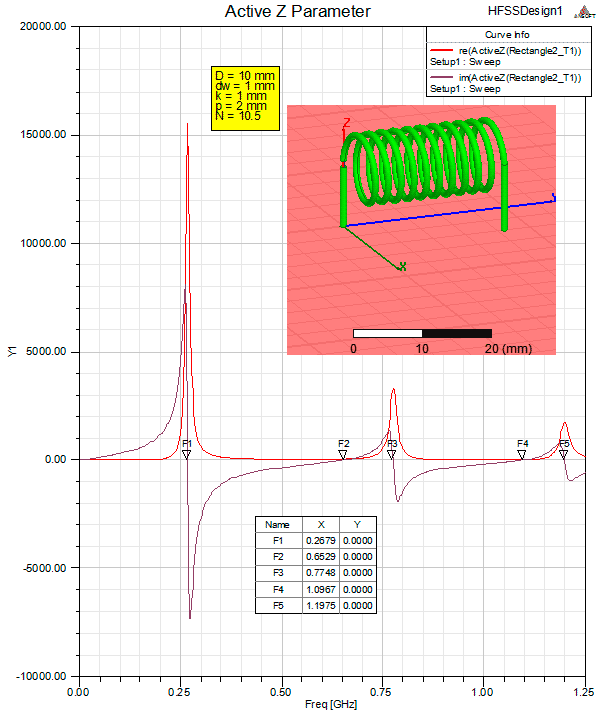
Task: Click the red re(ActiveZ) legend line swatch
Action: coord(441,50)
